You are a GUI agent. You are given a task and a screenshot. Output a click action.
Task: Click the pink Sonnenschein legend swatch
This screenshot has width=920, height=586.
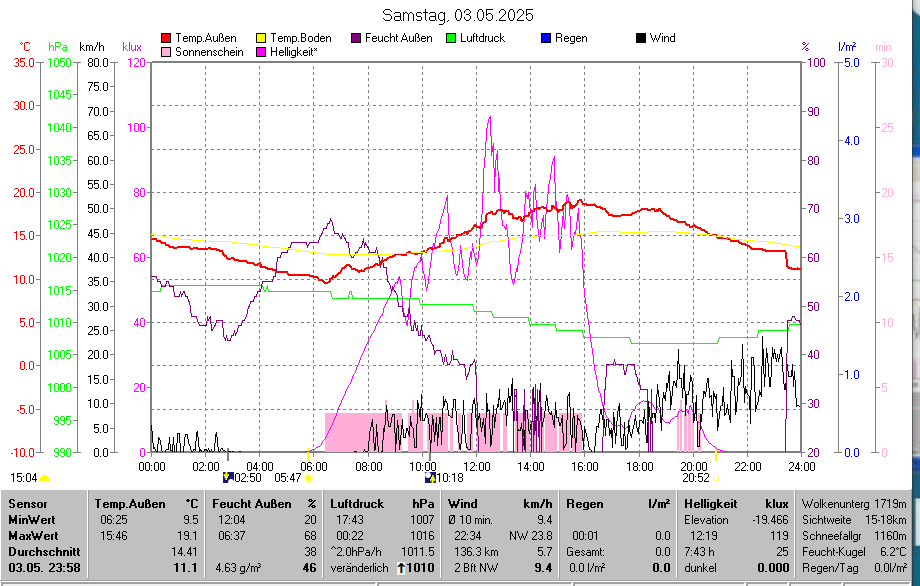click(166, 52)
